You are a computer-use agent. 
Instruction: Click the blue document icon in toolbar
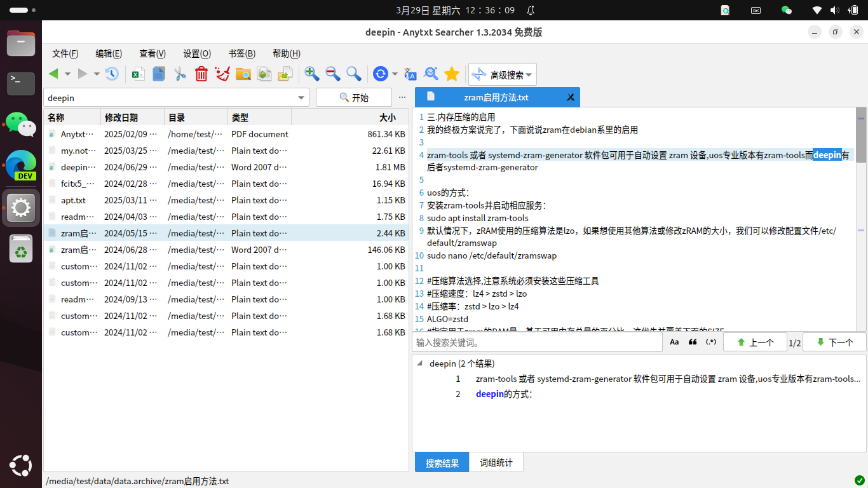pyautogui.click(x=159, y=74)
